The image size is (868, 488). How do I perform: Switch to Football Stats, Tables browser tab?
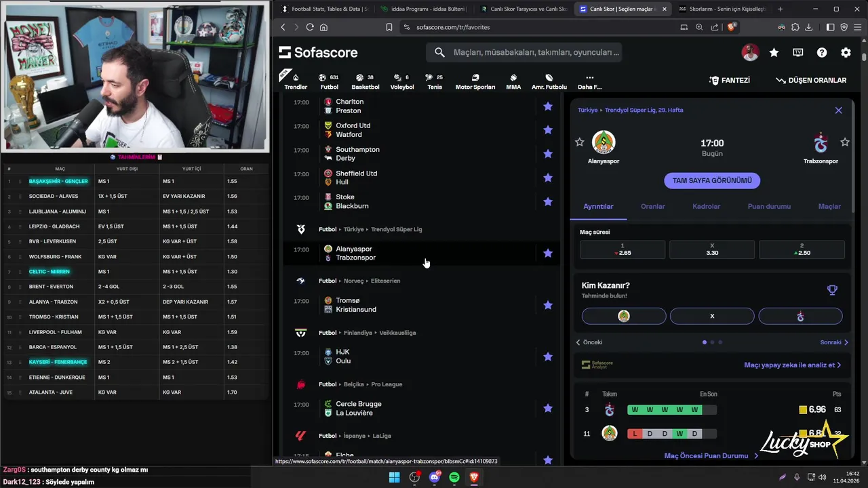coord(324,9)
